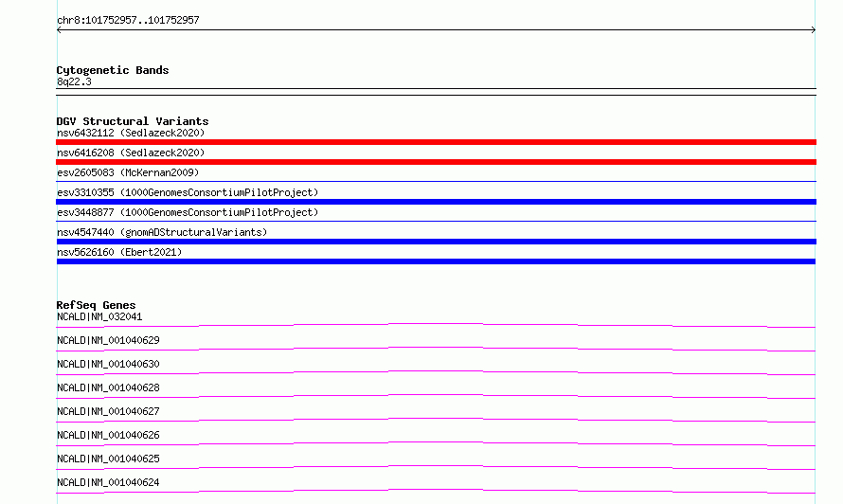Click the magenta intron line under NM_032041

point(436,325)
